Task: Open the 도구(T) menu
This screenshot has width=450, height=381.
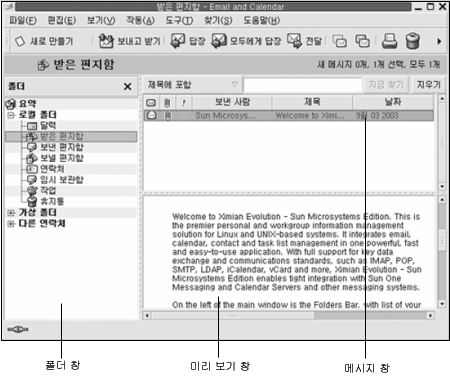Action: (179, 21)
